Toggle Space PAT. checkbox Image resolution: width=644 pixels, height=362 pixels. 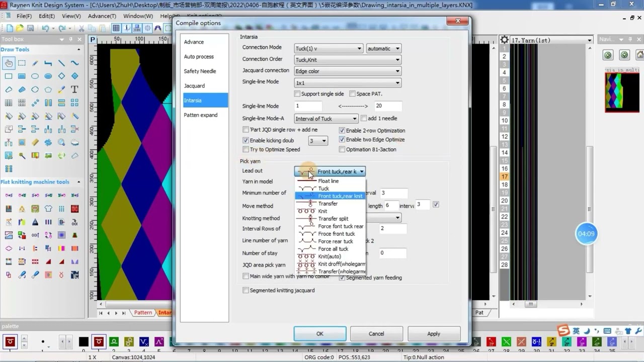click(352, 94)
